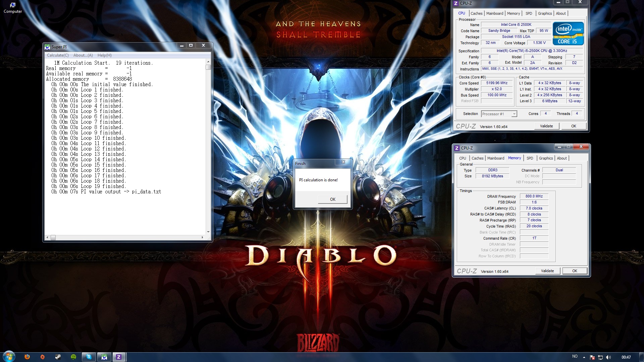Open Spotify from the taskbar
644x362 pixels.
coord(73,357)
